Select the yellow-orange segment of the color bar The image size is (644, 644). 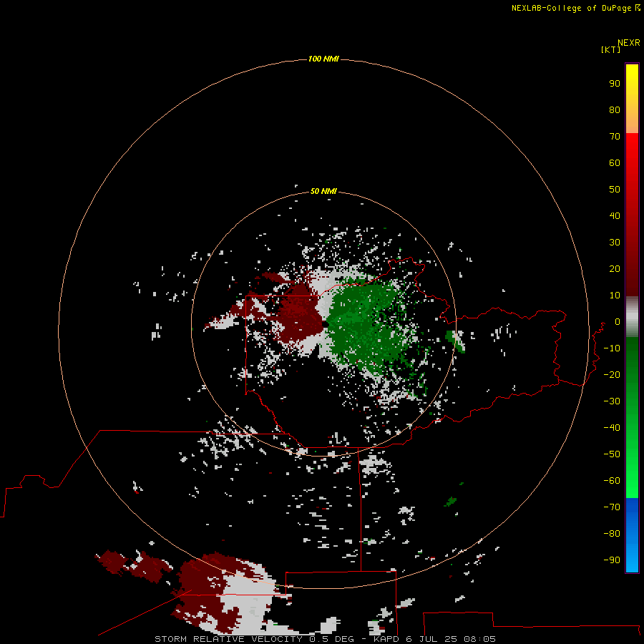coord(632,99)
